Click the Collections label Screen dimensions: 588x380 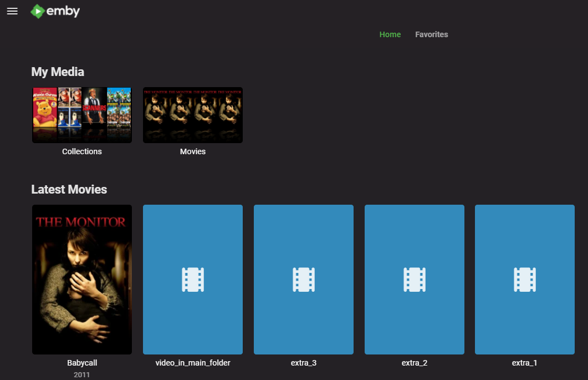pyautogui.click(x=82, y=151)
